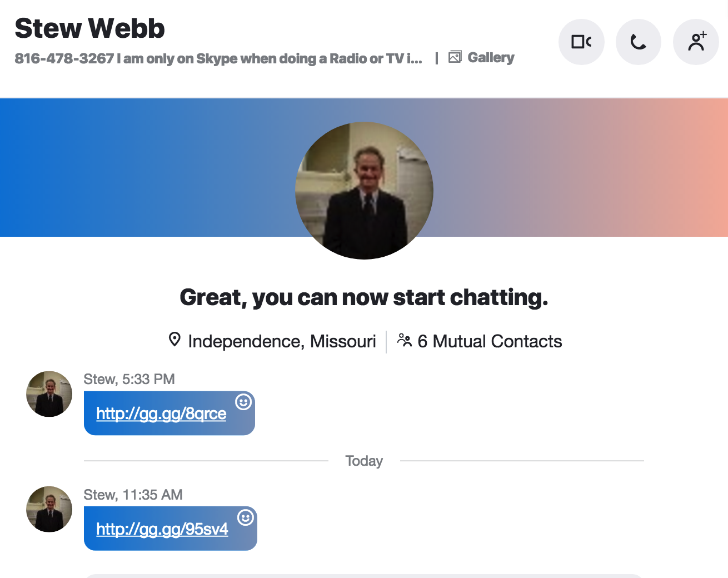This screenshot has width=728, height=578.
Task: Select the Independence, Missouri location text
Action: (x=282, y=341)
